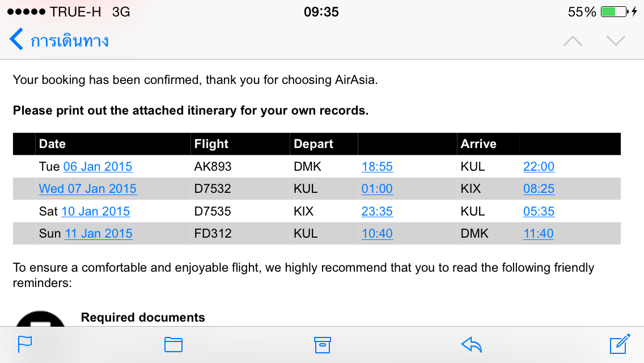Select the 22:00 arrival time link
The height and width of the screenshot is (363, 644).
[x=539, y=167]
